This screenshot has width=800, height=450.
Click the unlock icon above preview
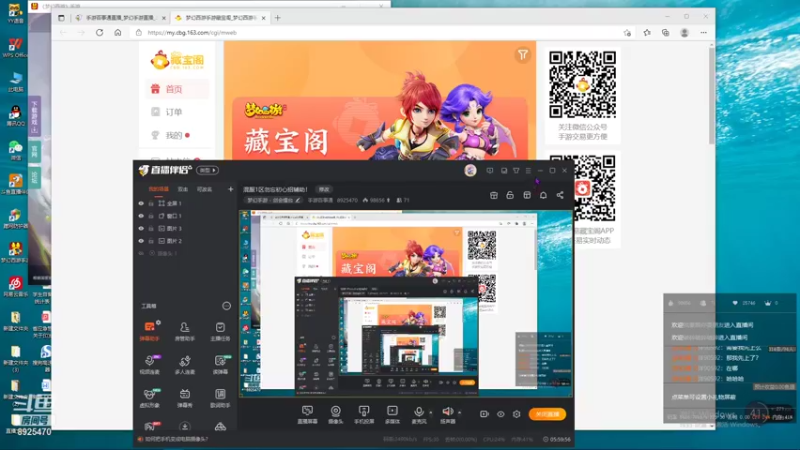[x=510, y=195]
